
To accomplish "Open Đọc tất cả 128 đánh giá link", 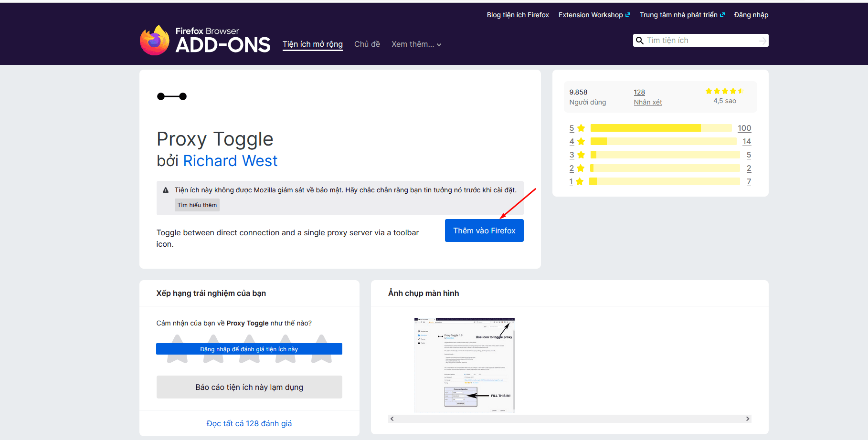I will coord(249,423).
